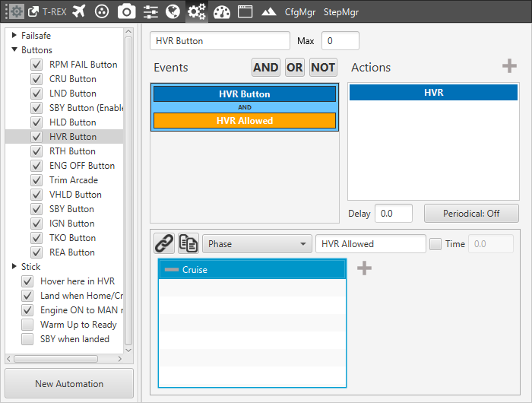Click the vertical tree scrollbar track
Screen dimensions: 532x403
128,190
